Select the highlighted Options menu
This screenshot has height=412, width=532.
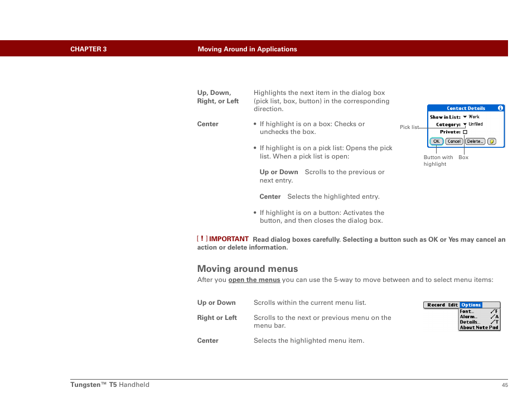(x=471, y=305)
